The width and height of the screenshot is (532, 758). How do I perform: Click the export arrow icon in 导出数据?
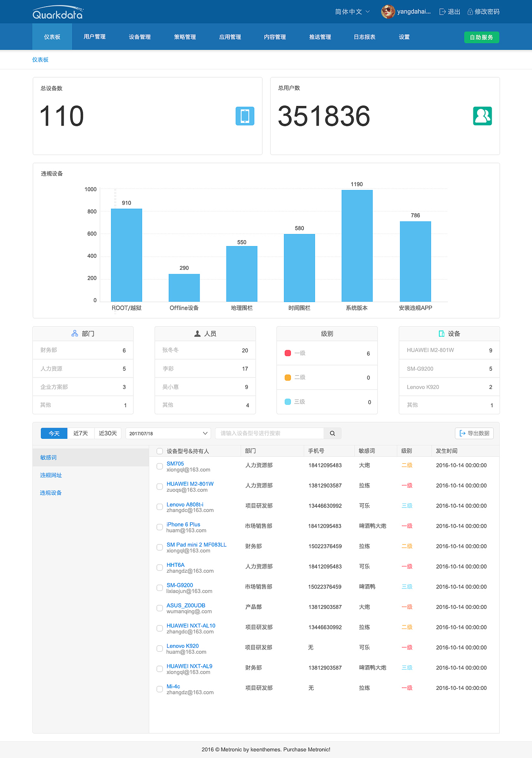tap(462, 433)
